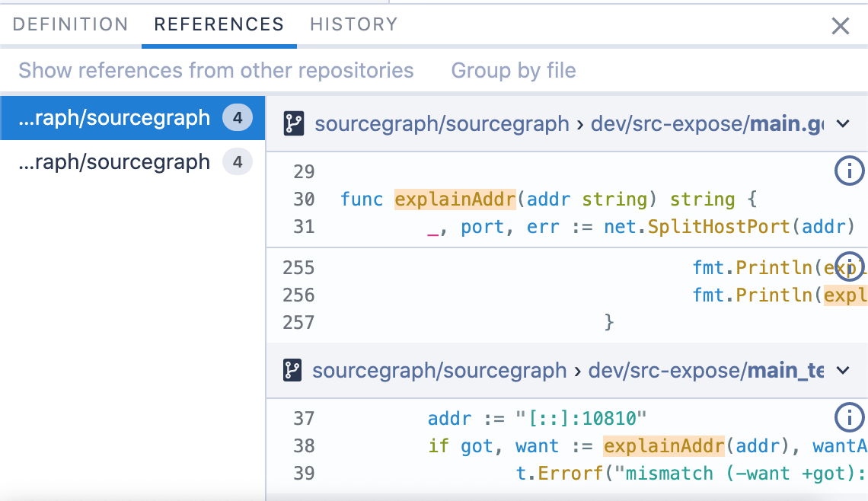Screen dimensions: 868x501
Task: Click info icon on line 29 snippet
Action: point(850,172)
